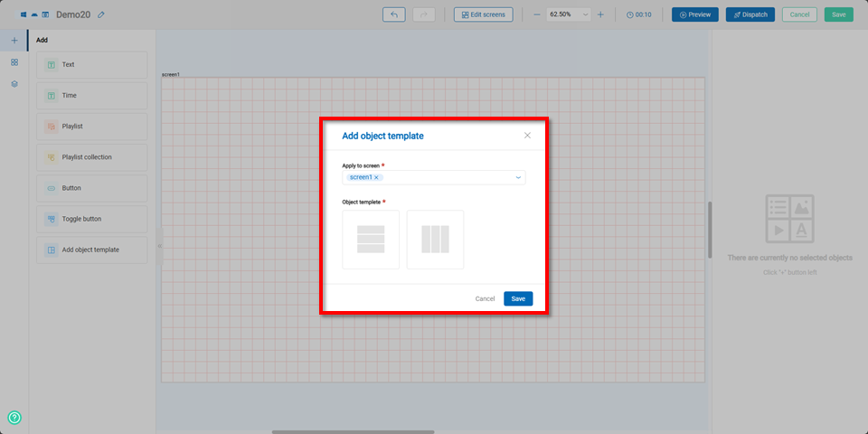Screen dimensions: 868x434
Task: Open the help question mark icon
Action: [14, 418]
